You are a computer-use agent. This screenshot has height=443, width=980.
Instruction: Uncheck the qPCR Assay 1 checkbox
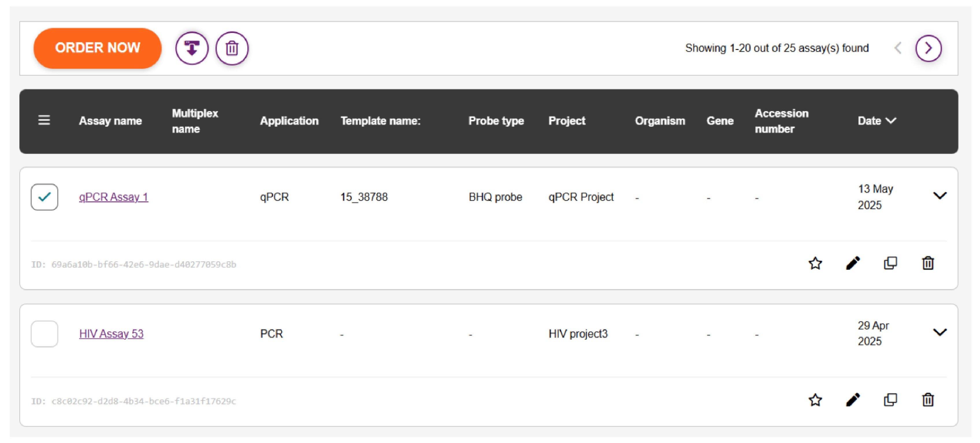tap(44, 197)
